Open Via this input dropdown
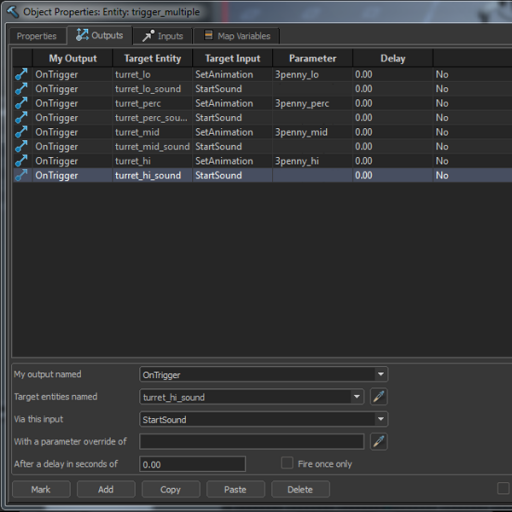 pos(381,419)
